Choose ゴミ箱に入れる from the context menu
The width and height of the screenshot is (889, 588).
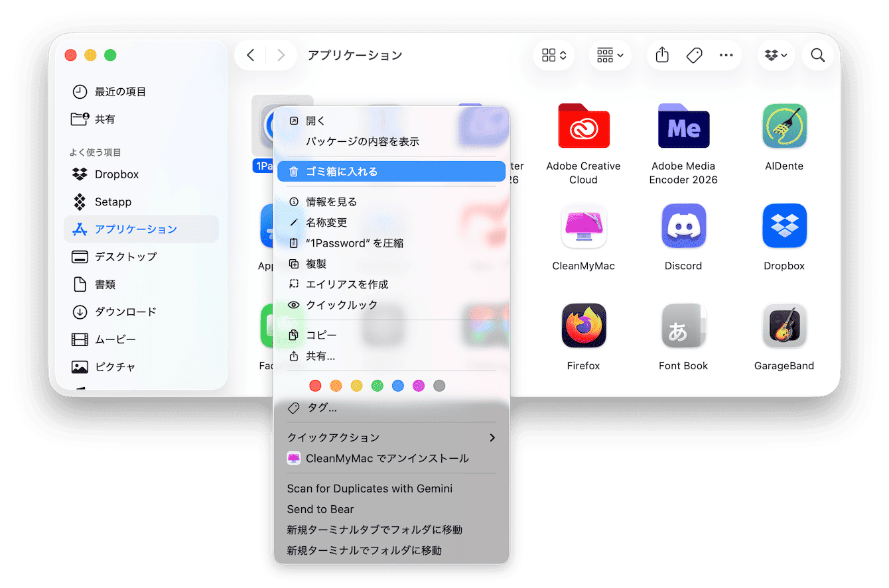pyautogui.click(x=391, y=171)
